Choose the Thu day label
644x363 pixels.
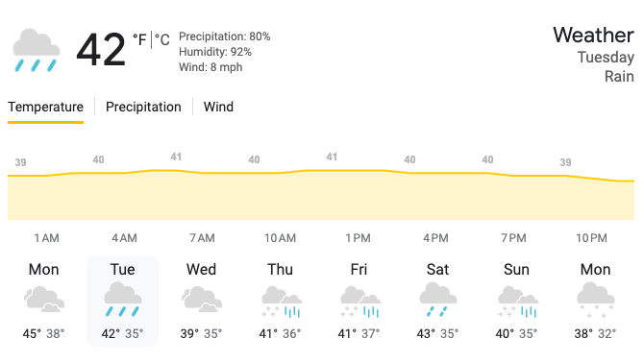(280, 270)
